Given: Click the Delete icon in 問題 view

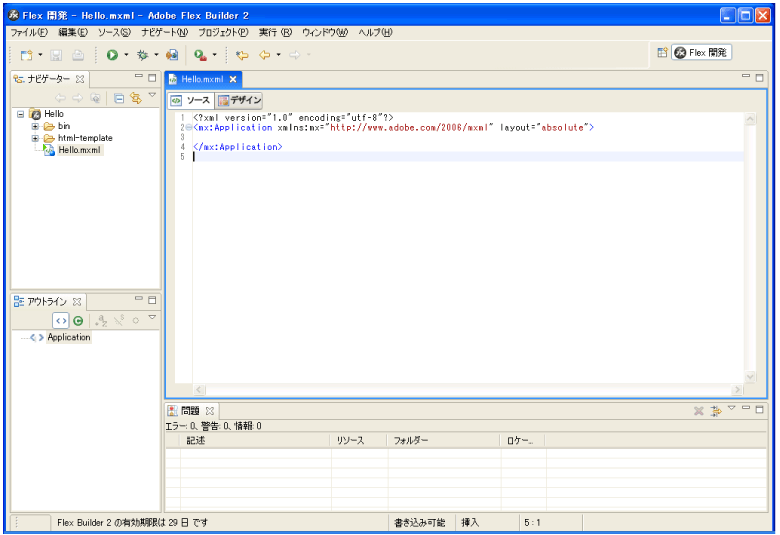Looking at the screenshot, I should pyautogui.click(x=698, y=411).
